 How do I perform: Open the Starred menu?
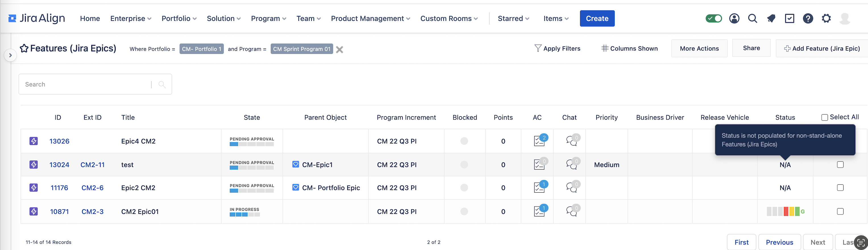(x=513, y=18)
